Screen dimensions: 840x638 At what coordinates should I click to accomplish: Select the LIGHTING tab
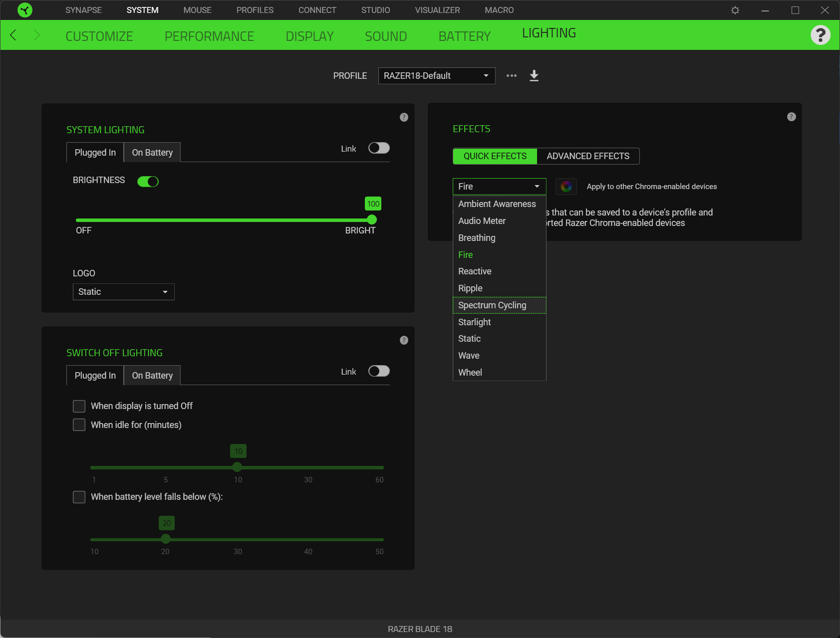[549, 33]
